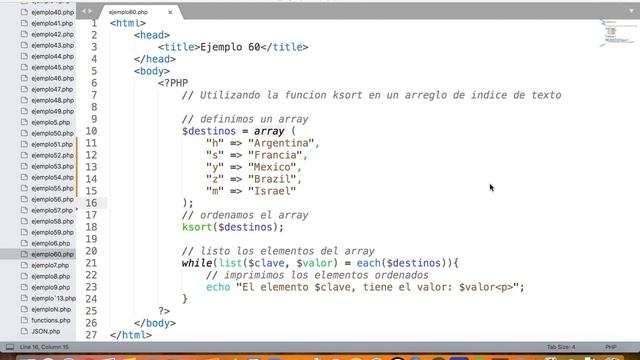Choose ejemplo48.php in sidebar

tap(52, 100)
